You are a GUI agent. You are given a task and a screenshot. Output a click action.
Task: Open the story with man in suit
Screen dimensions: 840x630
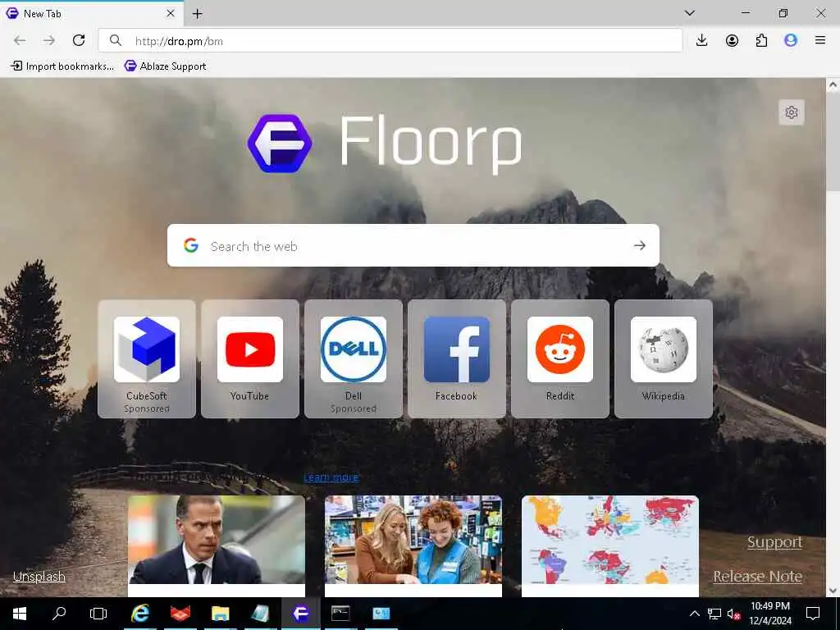pos(217,546)
